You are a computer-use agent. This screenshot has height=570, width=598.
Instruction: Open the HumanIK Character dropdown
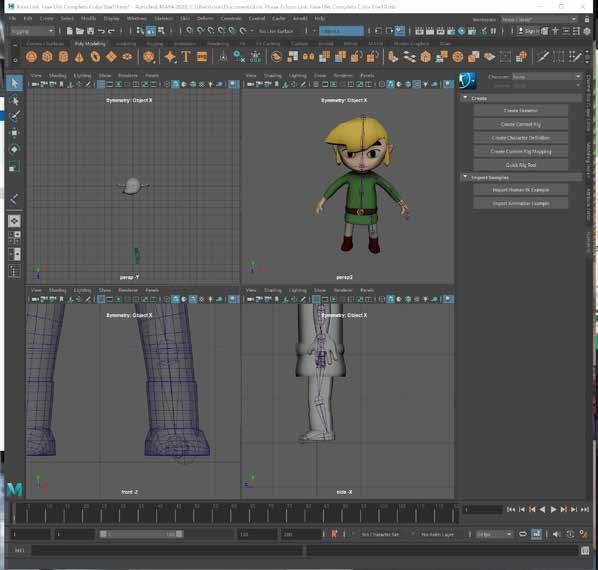pyautogui.click(x=546, y=77)
